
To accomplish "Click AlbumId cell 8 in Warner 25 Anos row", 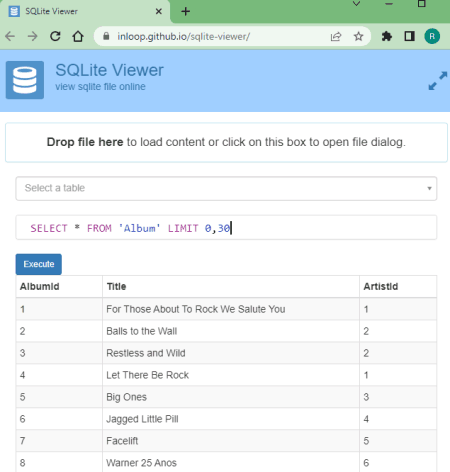I will tap(59, 462).
